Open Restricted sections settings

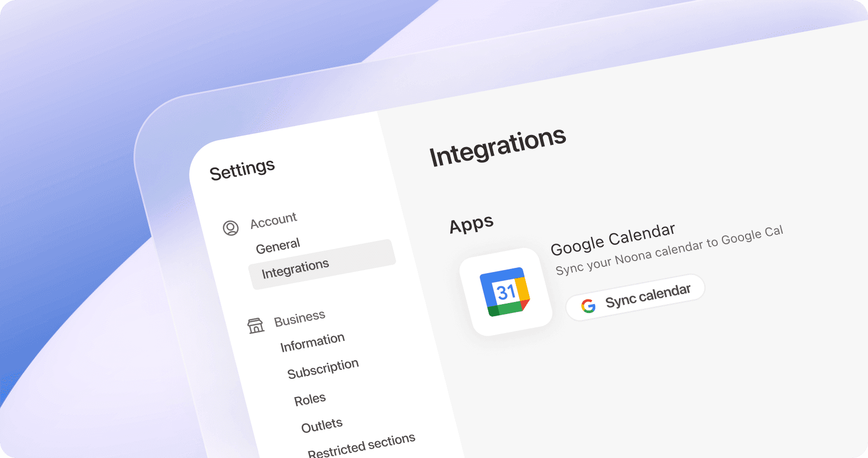coord(361,445)
